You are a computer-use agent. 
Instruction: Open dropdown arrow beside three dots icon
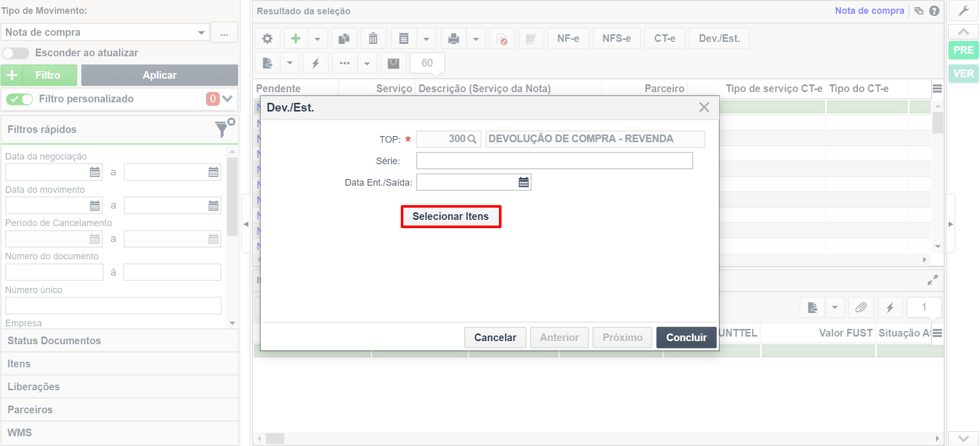(x=367, y=63)
